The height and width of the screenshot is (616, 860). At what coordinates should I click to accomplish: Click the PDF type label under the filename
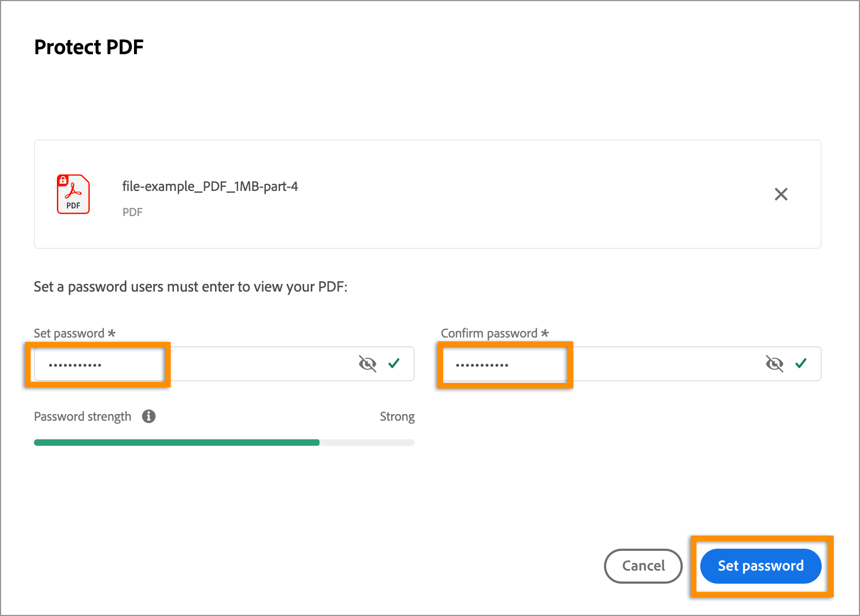(132, 212)
